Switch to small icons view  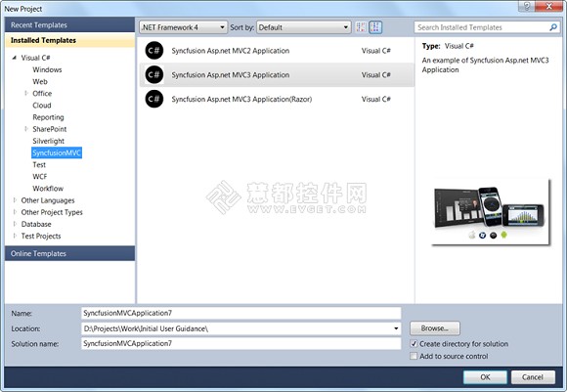click(361, 27)
